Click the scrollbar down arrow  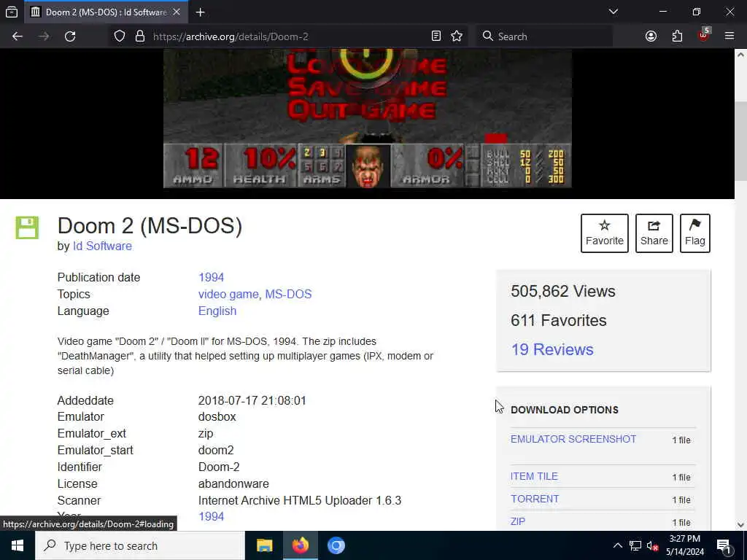tap(740, 525)
